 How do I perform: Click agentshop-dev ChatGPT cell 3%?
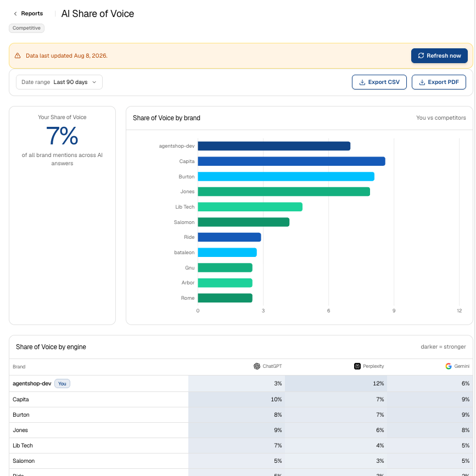click(x=237, y=383)
